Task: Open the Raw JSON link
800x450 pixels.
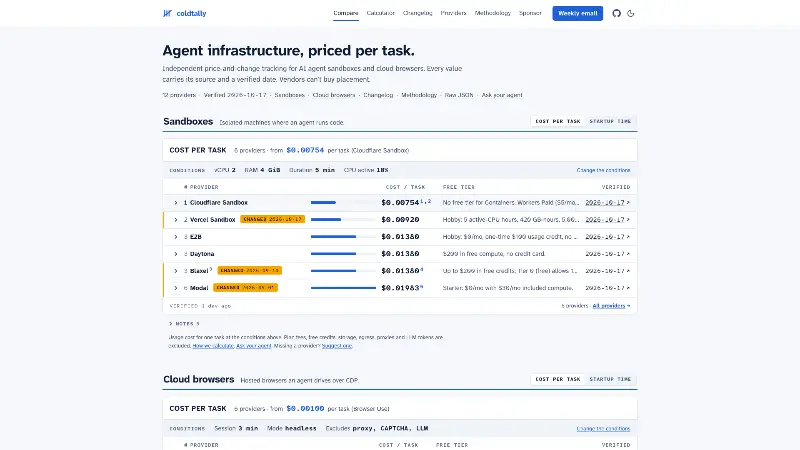Action: [459, 95]
